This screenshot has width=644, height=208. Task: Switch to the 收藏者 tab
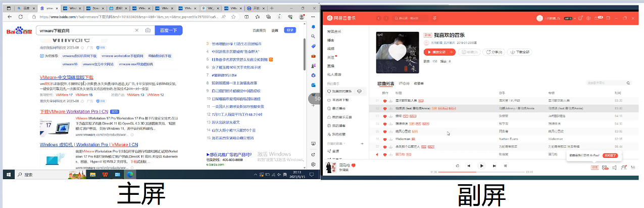419,83
